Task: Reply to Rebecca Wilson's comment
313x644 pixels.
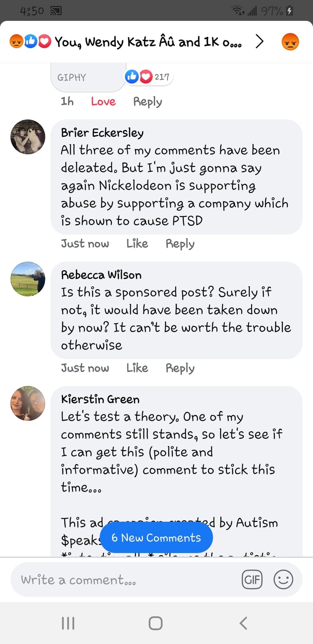Action: click(180, 369)
